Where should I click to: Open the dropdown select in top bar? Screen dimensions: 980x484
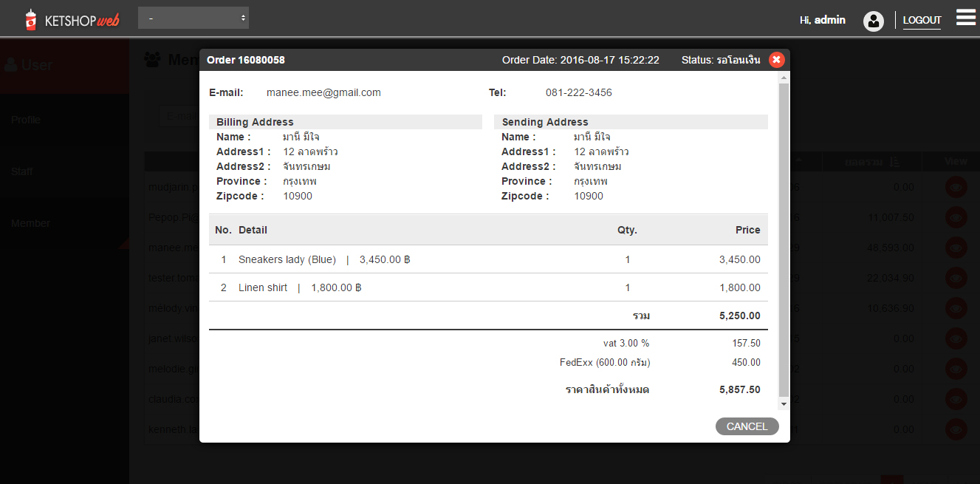[193, 18]
